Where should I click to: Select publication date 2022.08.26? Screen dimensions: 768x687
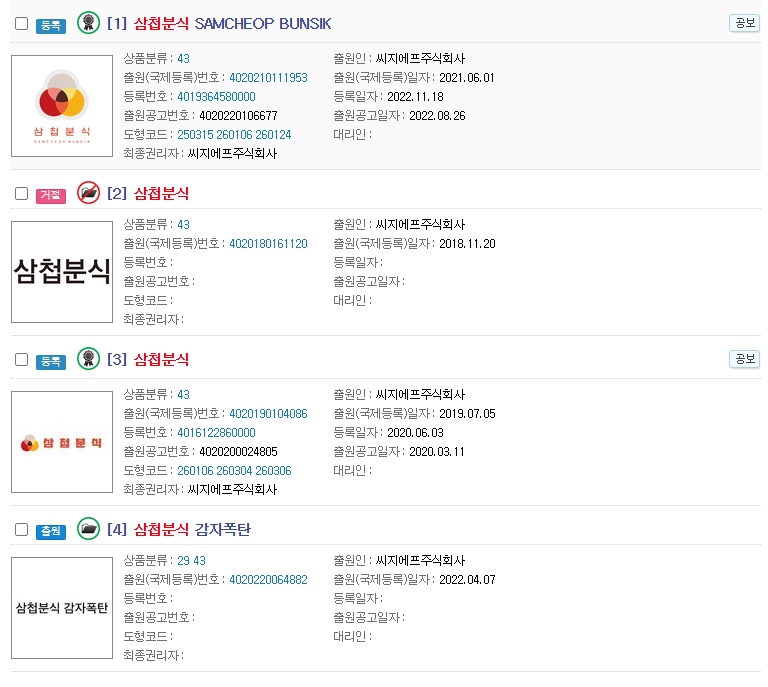point(437,116)
